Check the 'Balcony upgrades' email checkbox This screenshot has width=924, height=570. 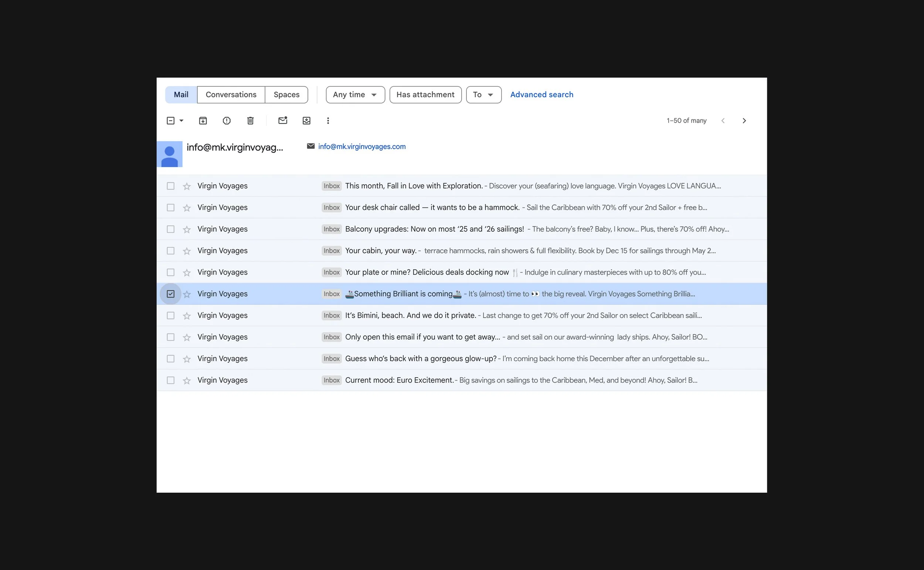coord(170,229)
